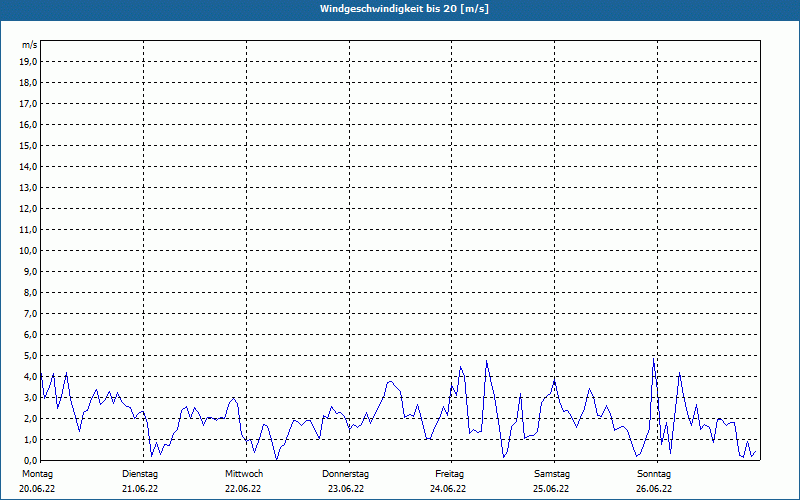Click the chart title 'Windgeschwindigkeit bis 20 [m/s]'

click(404, 9)
